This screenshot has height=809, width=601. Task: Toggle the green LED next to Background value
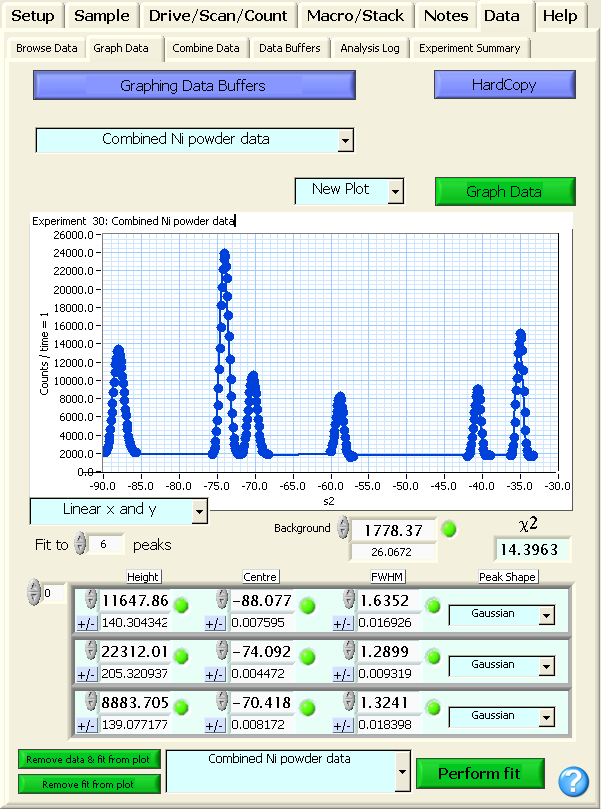[449, 529]
